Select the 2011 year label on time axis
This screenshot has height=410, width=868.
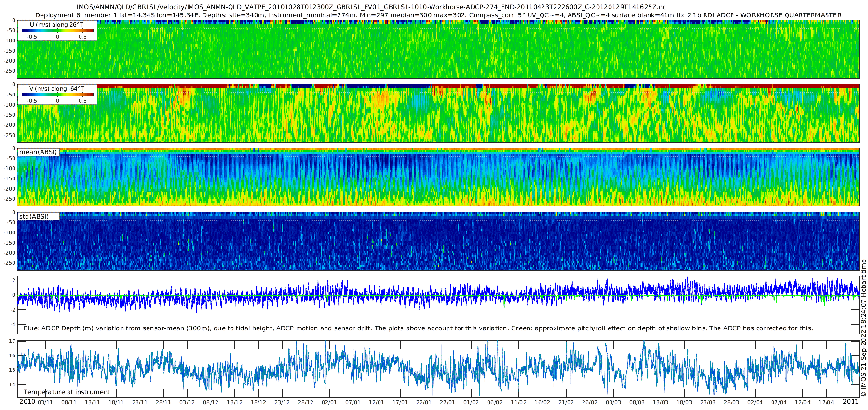tap(851, 402)
